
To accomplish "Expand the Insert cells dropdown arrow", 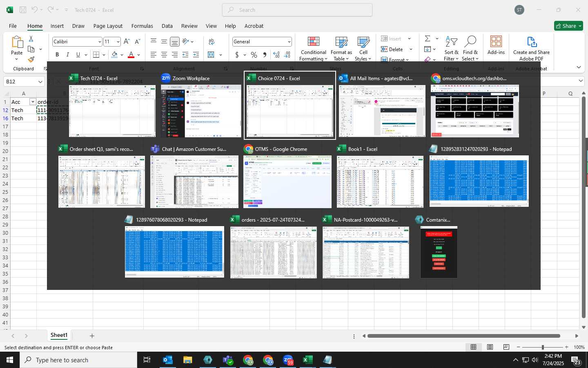I will click(x=410, y=39).
